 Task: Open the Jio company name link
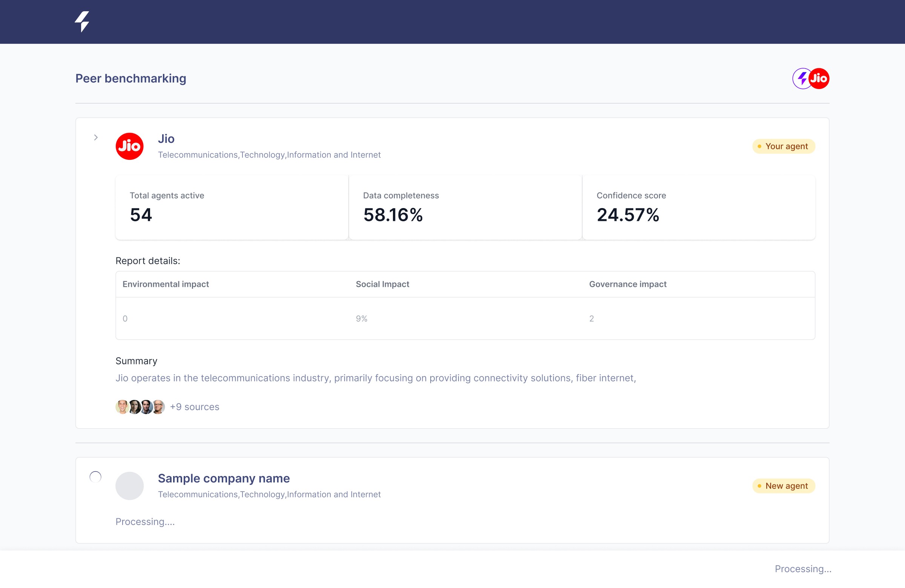tap(166, 139)
